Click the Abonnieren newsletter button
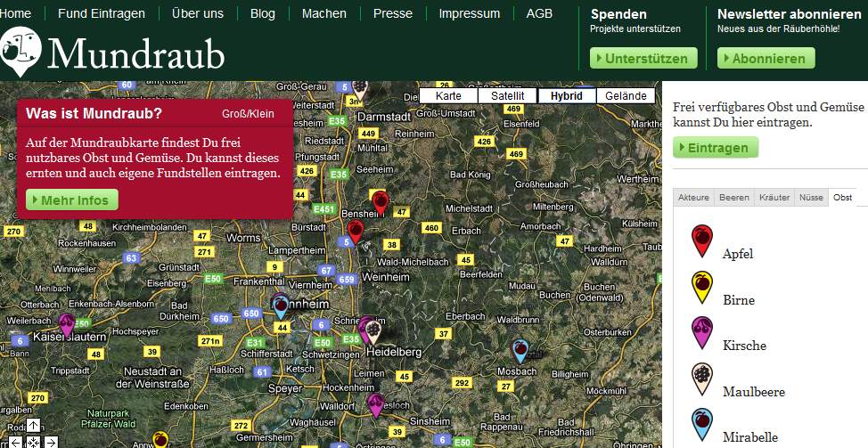The height and width of the screenshot is (448, 868). [x=766, y=59]
